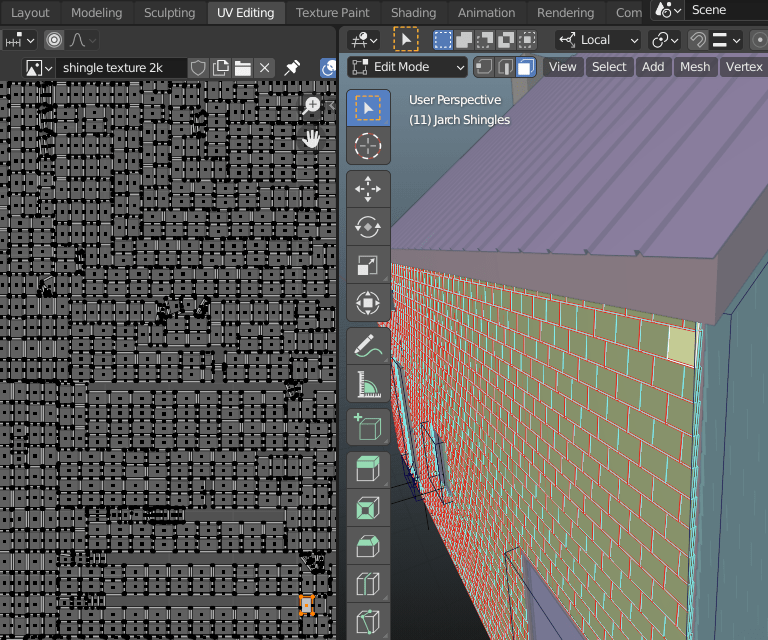Click the UV editor zoom magnifier gizmo

click(311, 105)
